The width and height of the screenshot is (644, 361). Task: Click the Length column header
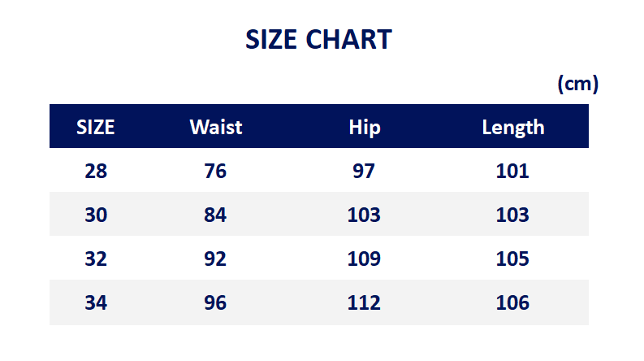[x=513, y=128]
